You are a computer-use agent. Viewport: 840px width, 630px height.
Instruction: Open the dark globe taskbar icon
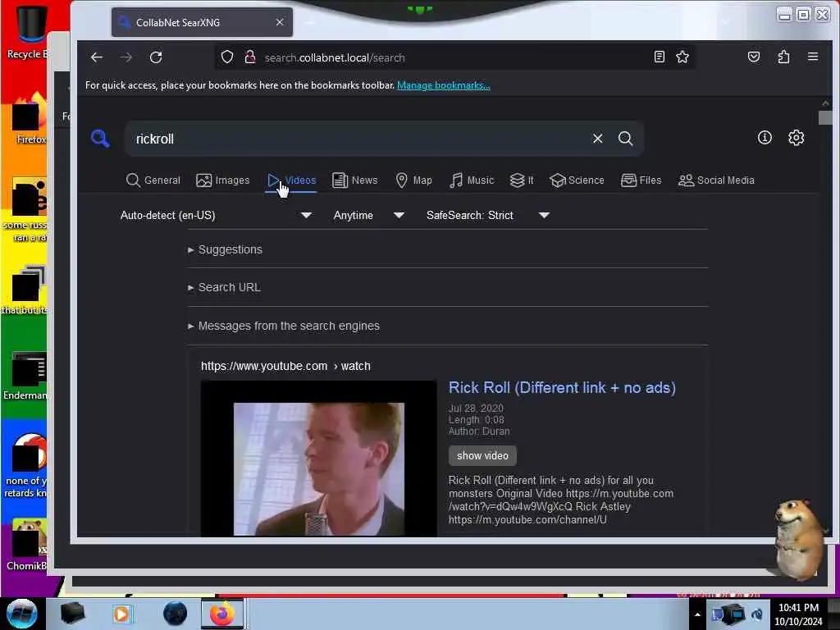click(x=176, y=614)
